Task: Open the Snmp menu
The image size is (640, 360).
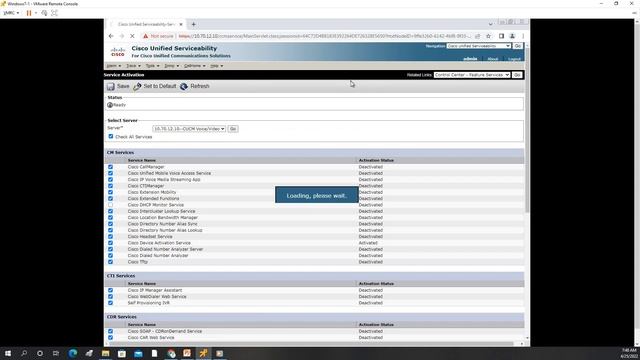Action: point(171,66)
